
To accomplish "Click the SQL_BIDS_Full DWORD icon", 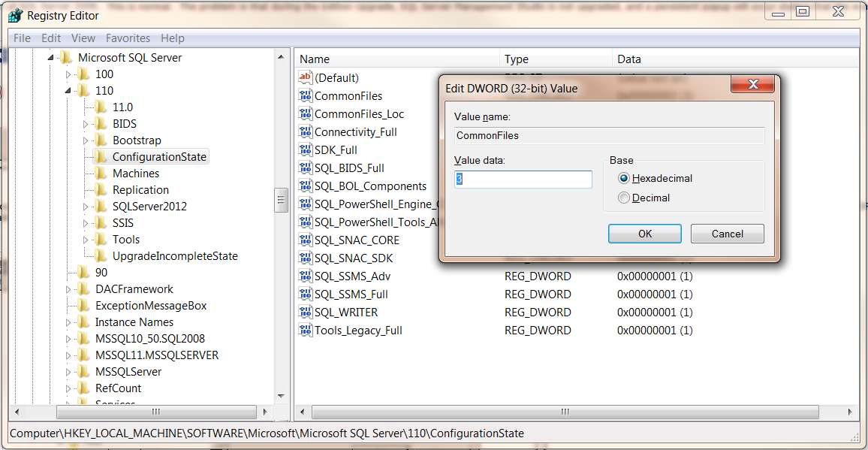I will 306,168.
